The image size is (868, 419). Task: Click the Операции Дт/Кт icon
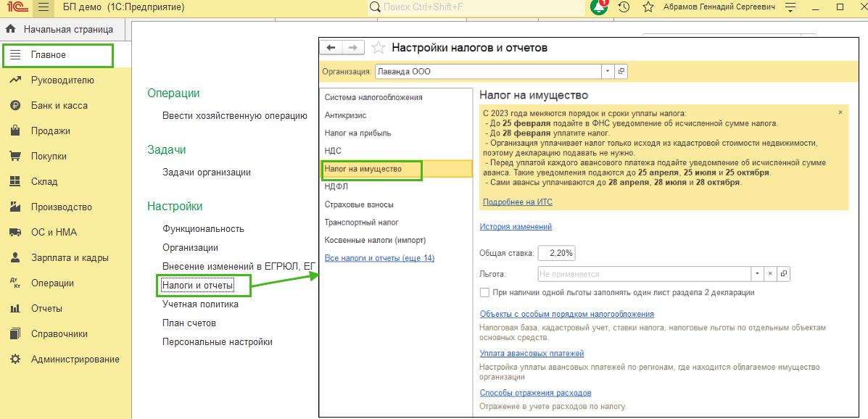15,283
